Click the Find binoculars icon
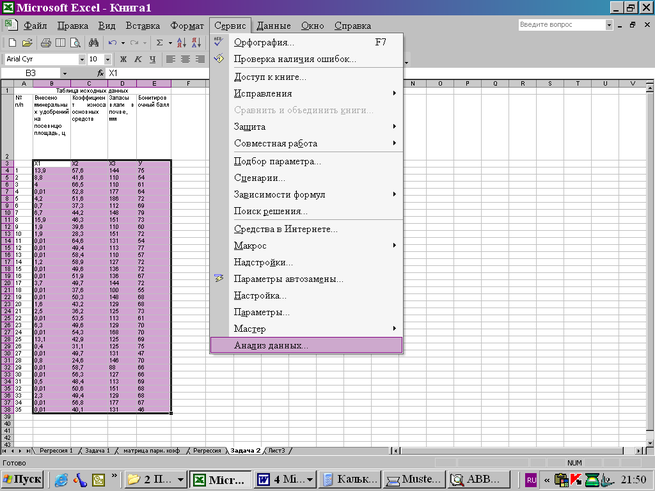Viewport: 655px width, 491px height. tap(92, 43)
